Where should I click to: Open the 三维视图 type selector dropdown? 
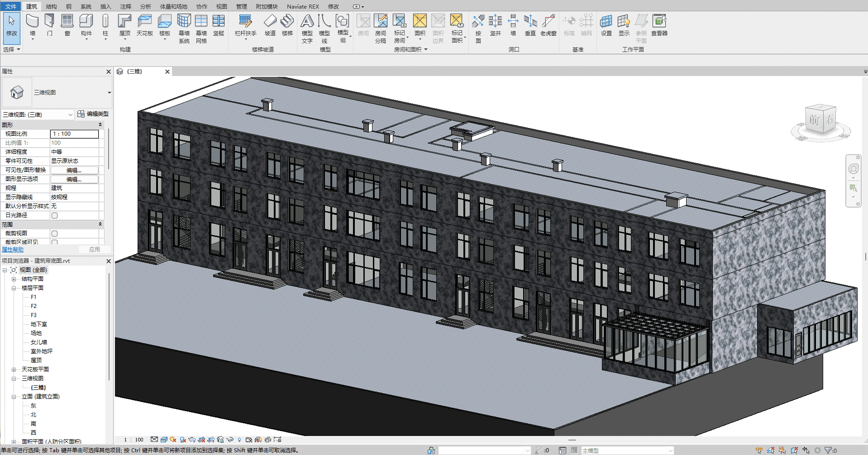(109, 93)
